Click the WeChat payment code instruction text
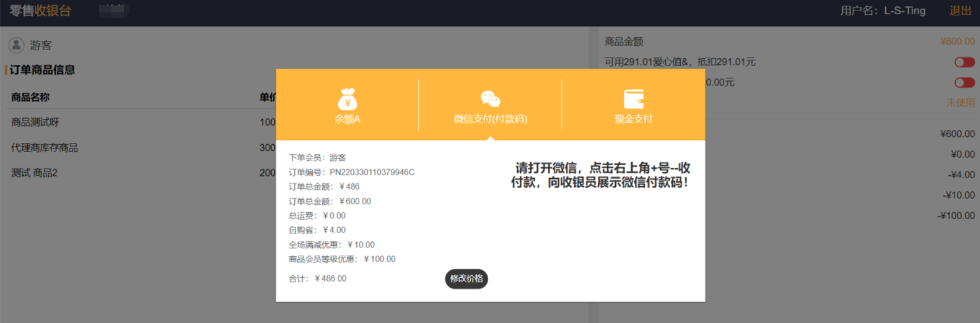 [600, 175]
